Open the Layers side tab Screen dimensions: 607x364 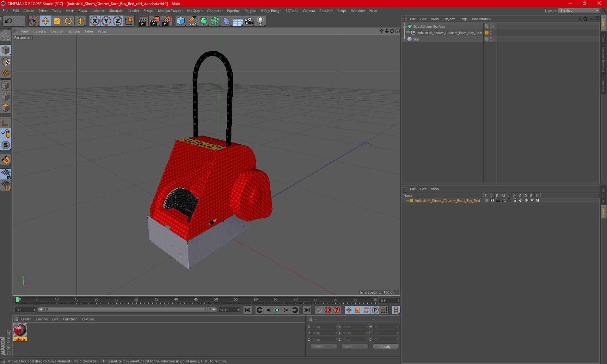click(604, 212)
